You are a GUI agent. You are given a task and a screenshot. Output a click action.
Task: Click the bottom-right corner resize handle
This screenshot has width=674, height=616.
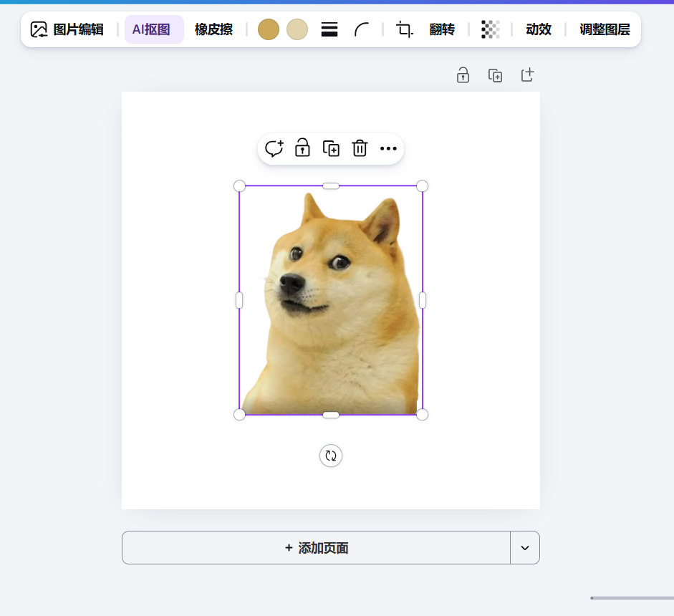pos(423,415)
